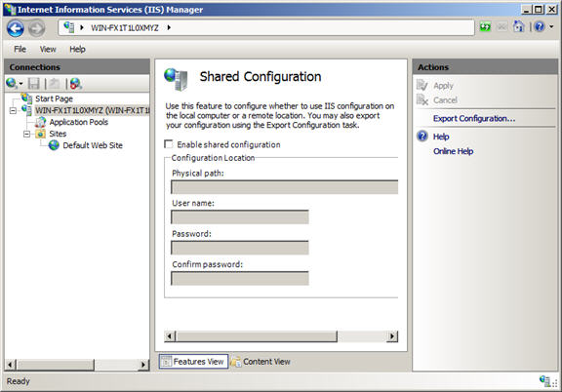This screenshot has width=562, height=392.
Task: Click the IIS Manager title bar icon
Action: coord(10,9)
